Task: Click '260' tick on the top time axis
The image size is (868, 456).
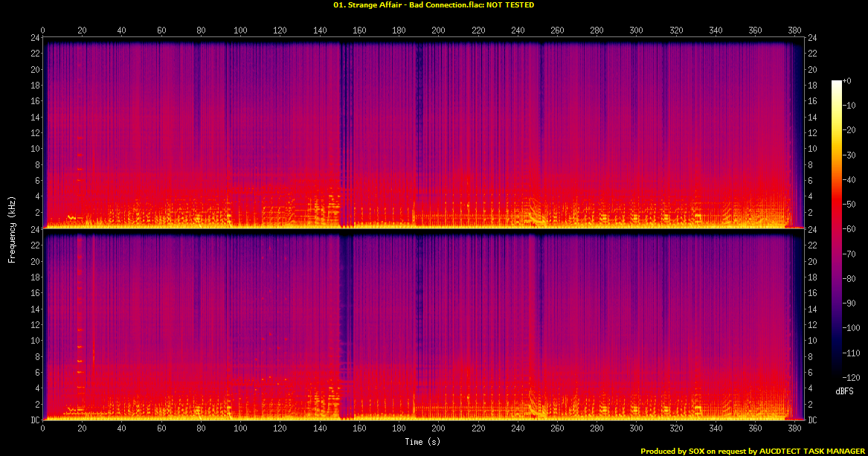Action: coord(557,30)
